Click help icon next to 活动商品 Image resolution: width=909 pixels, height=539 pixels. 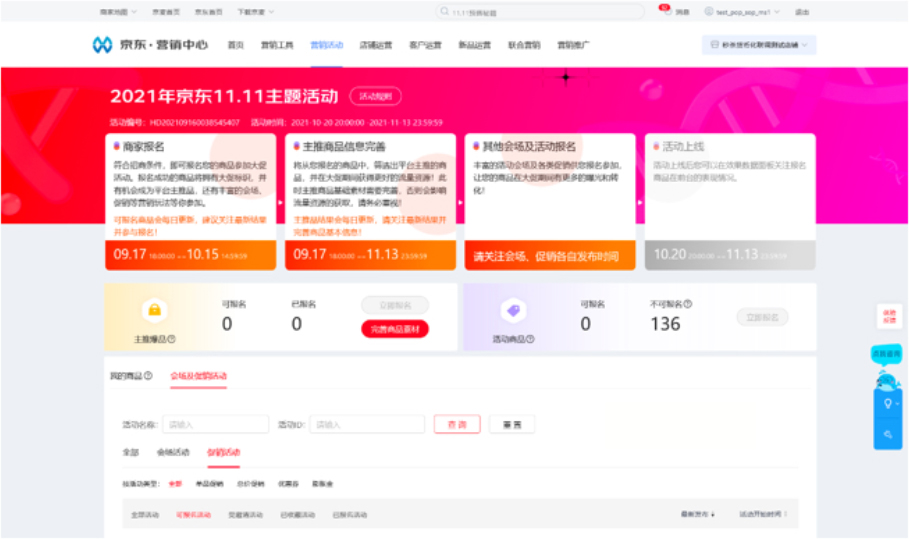tap(530, 339)
